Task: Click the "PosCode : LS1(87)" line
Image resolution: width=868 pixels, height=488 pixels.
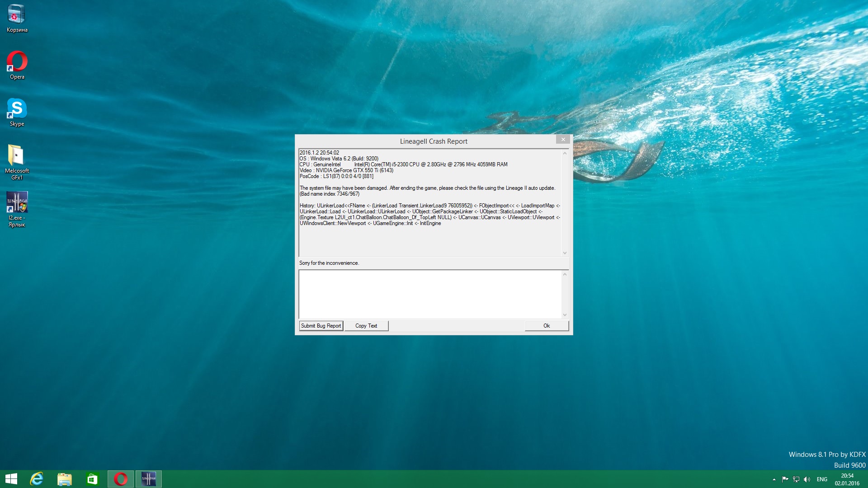Action: [x=336, y=176]
